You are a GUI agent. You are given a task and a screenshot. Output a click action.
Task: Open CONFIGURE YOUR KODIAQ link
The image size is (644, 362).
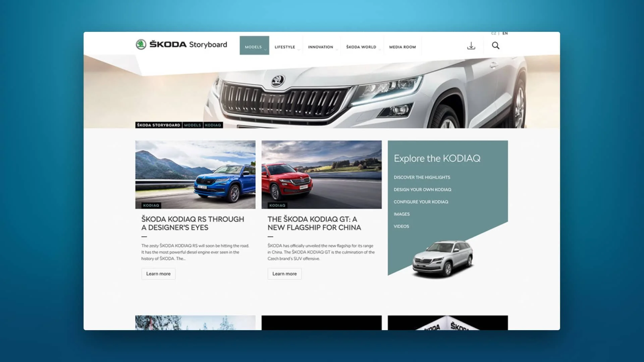tap(421, 202)
